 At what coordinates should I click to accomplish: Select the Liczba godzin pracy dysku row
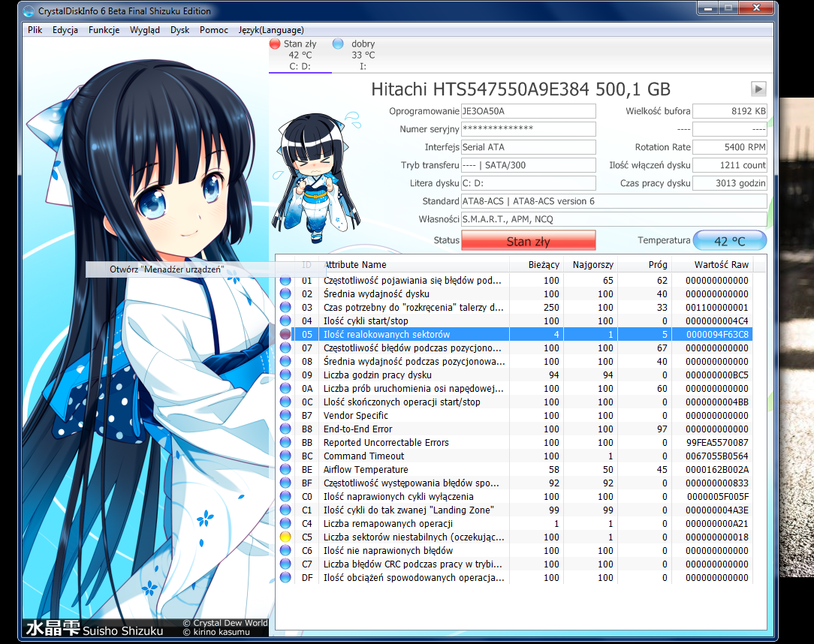click(x=514, y=375)
